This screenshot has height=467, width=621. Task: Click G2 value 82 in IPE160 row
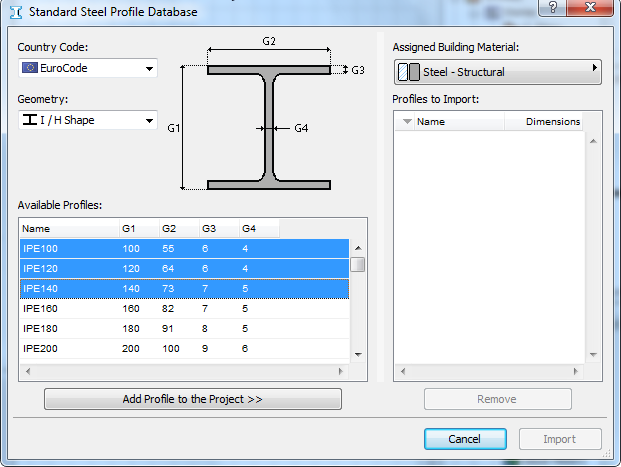[x=168, y=309]
